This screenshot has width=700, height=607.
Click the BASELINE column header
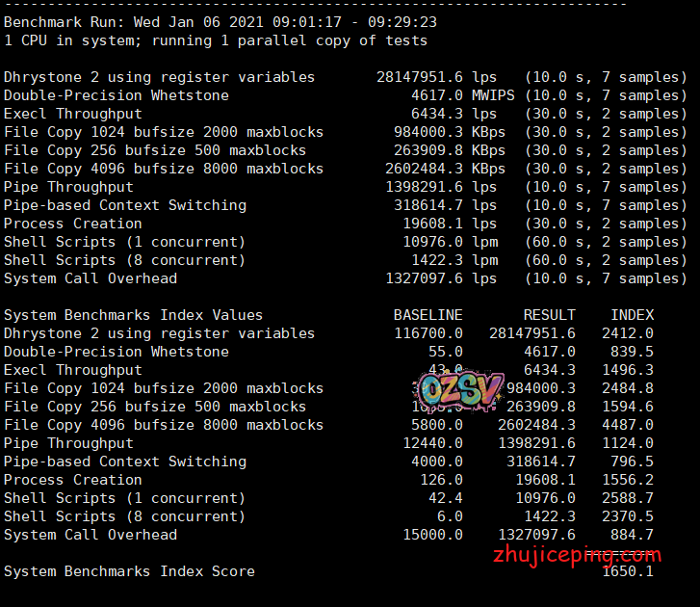click(428, 315)
